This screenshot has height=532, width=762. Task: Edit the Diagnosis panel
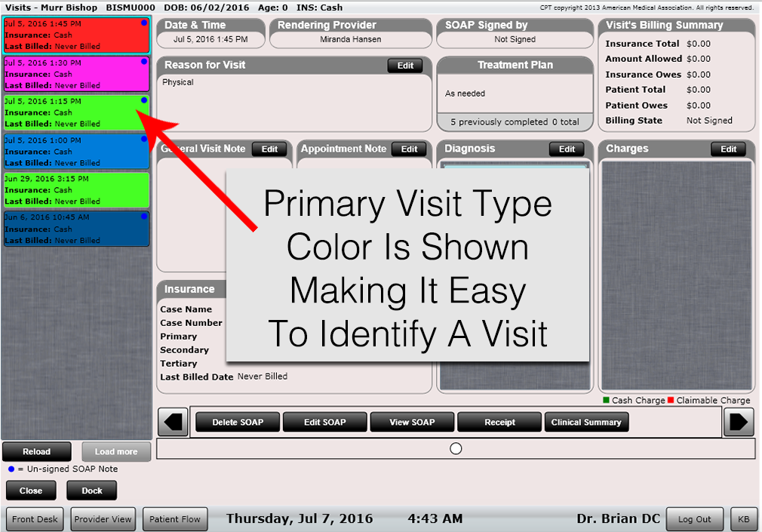tap(567, 149)
